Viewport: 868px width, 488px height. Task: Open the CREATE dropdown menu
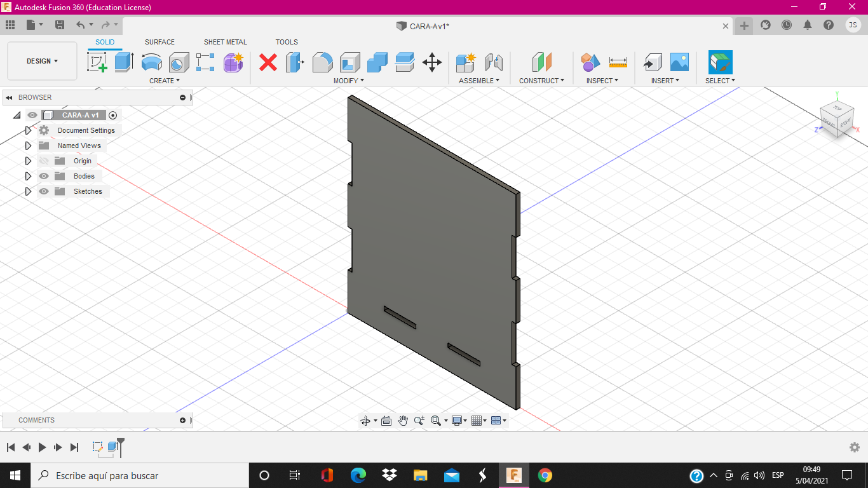pyautogui.click(x=165, y=81)
